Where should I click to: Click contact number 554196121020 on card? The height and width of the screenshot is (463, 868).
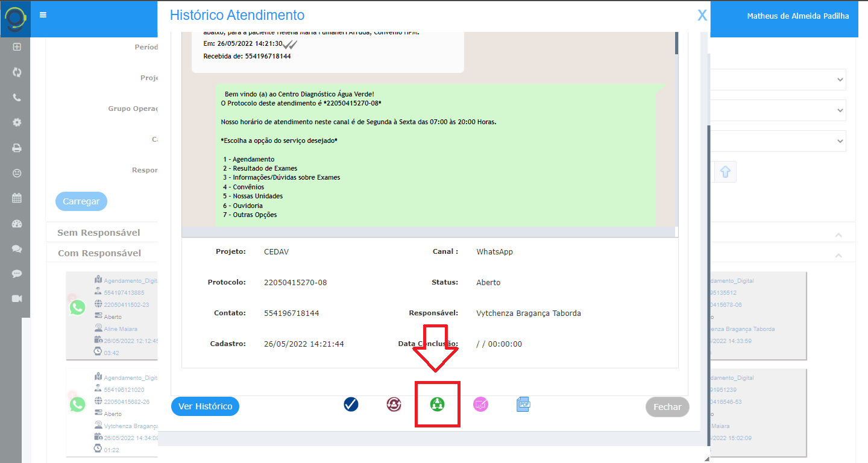pyautogui.click(x=124, y=389)
